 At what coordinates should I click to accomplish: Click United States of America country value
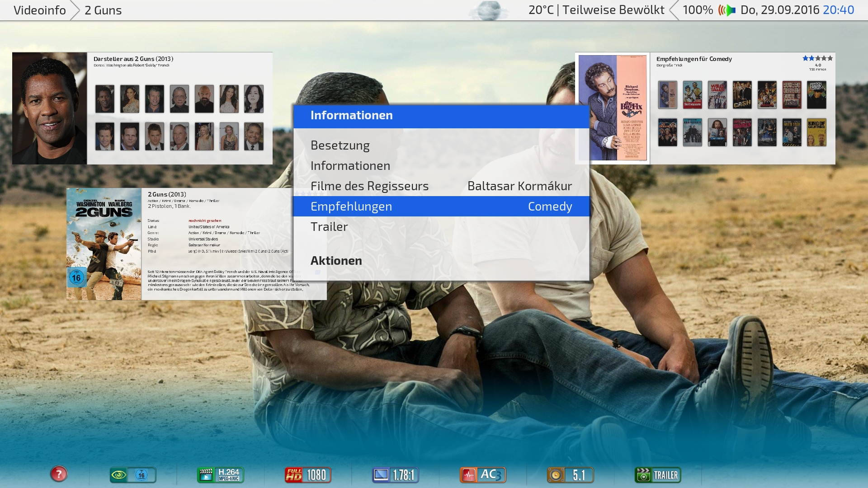pyautogui.click(x=209, y=227)
